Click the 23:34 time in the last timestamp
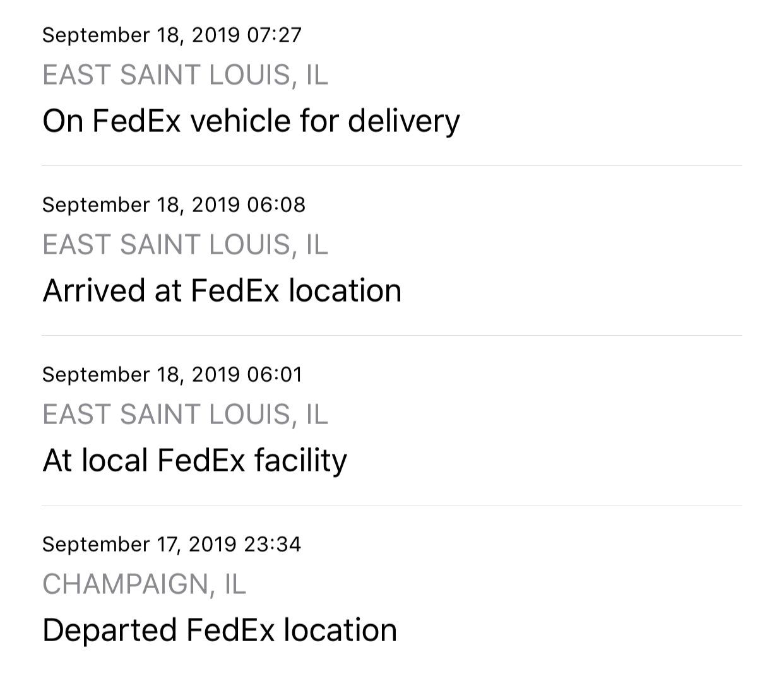The height and width of the screenshot is (674, 784). [272, 544]
